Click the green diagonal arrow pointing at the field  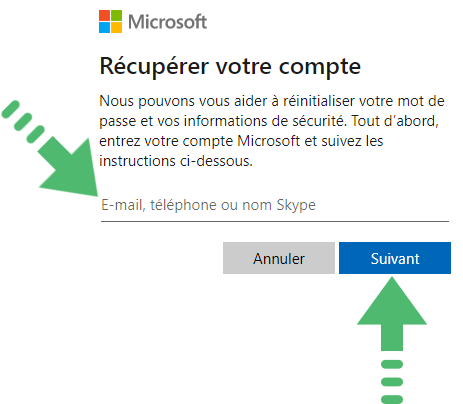click(68, 167)
